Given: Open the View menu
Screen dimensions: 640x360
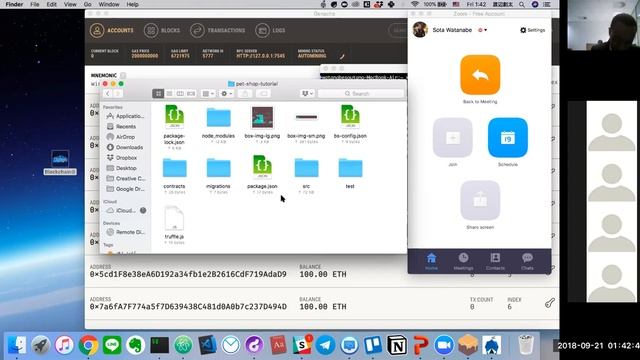Looking at the screenshot, I should click(70, 4).
